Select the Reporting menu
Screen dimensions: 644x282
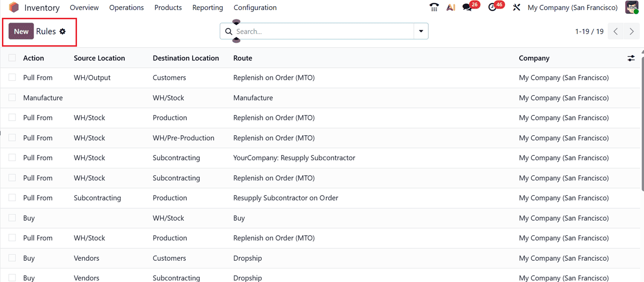(207, 7)
